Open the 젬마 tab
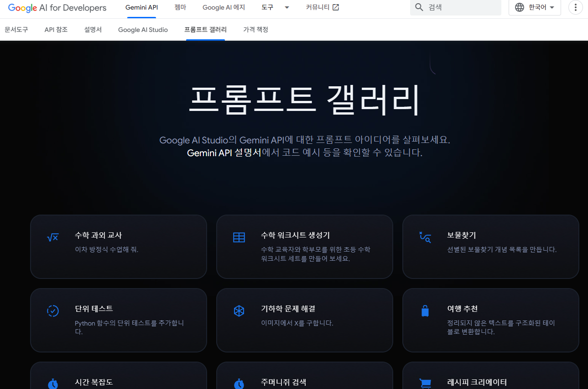The width and height of the screenshot is (588, 389). point(180,7)
